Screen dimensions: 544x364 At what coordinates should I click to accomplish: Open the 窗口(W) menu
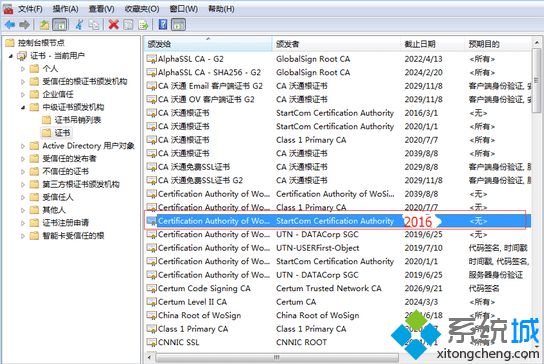click(x=184, y=9)
